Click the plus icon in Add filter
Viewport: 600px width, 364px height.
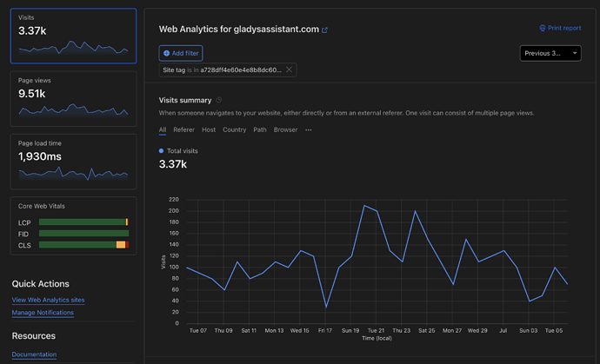pyautogui.click(x=167, y=54)
